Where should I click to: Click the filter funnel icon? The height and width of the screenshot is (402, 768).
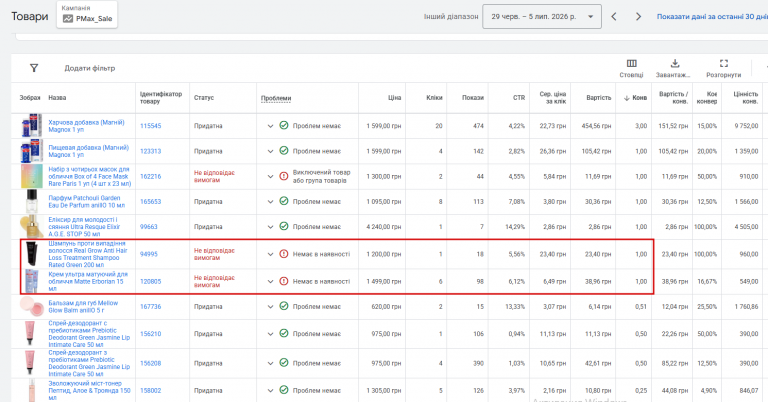34,68
